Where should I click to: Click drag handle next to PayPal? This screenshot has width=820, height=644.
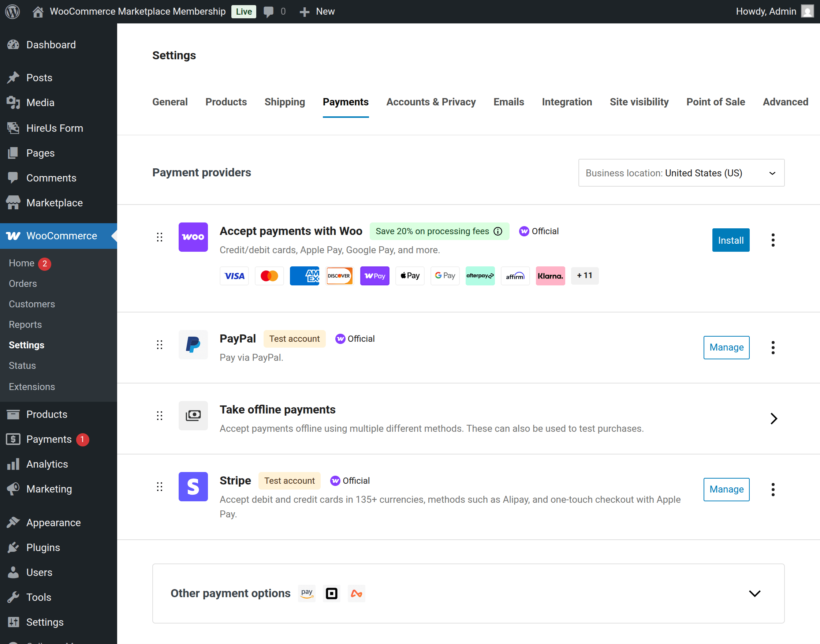click(160, 345)
